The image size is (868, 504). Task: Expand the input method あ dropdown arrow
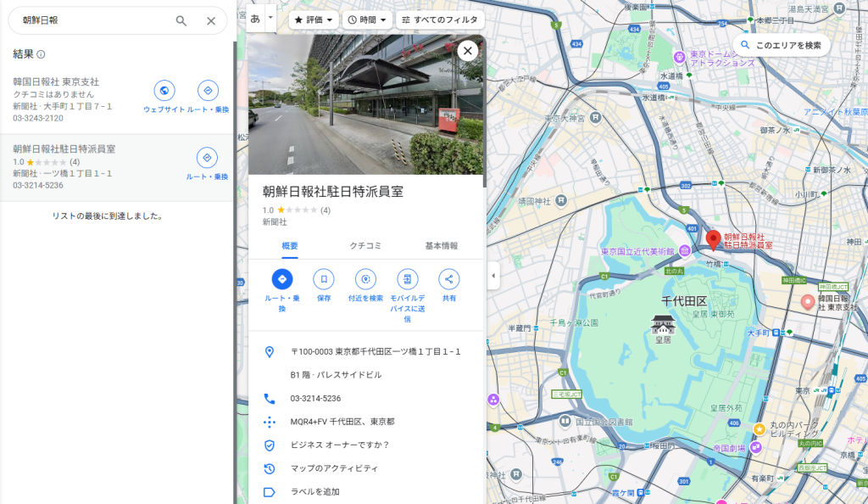point(271,17)
